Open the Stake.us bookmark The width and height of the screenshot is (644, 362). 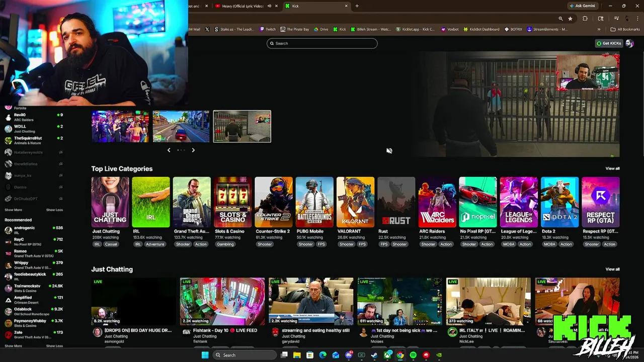click(234, 29)
